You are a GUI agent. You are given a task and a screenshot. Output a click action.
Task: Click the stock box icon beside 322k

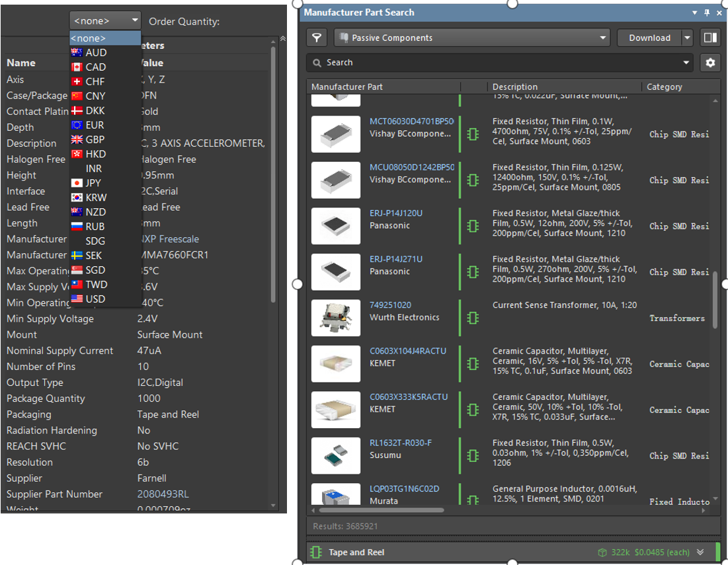(x=602, y=552)
